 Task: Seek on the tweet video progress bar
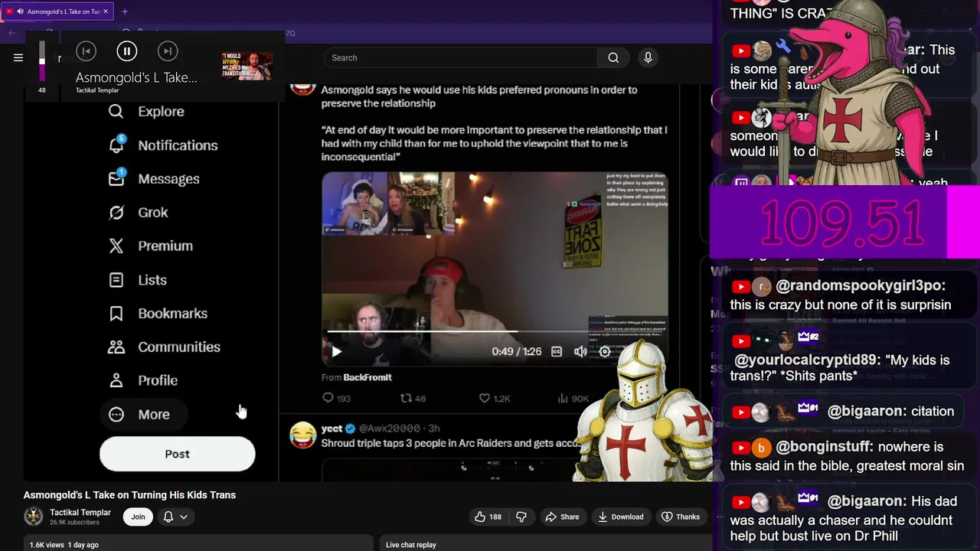[495, 331]
